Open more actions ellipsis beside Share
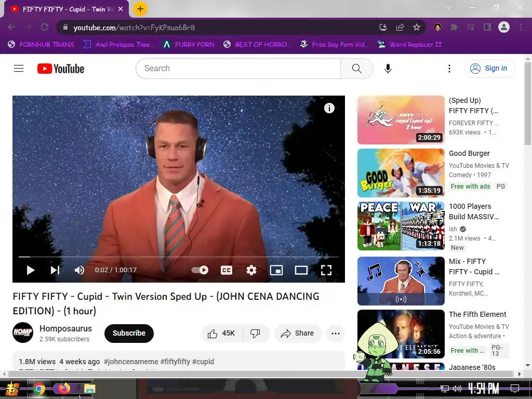 [x=336, y=334]
